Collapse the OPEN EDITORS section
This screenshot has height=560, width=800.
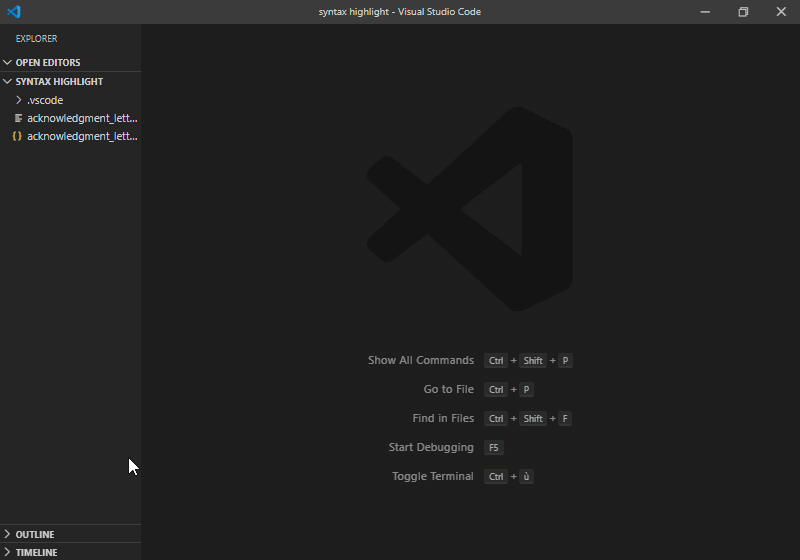tap(70, 62)
